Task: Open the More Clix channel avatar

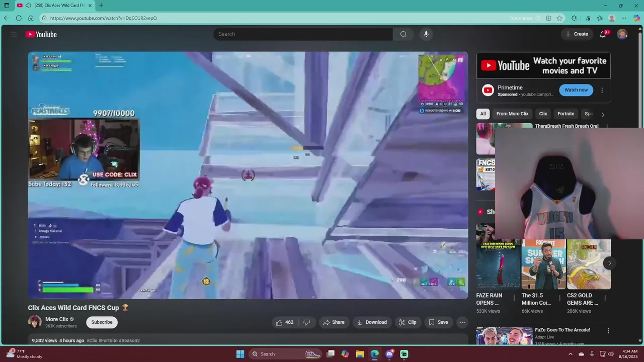Action: click(35, 322)
